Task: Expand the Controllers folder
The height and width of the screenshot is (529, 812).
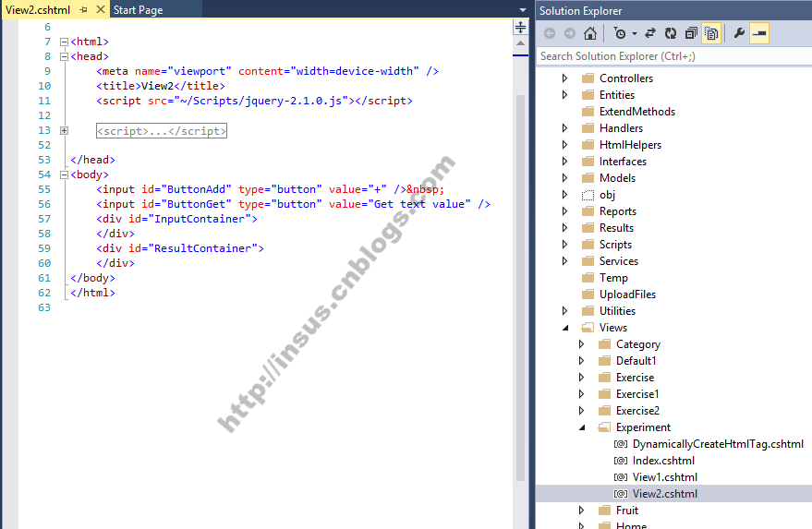Action: [564, 78]
